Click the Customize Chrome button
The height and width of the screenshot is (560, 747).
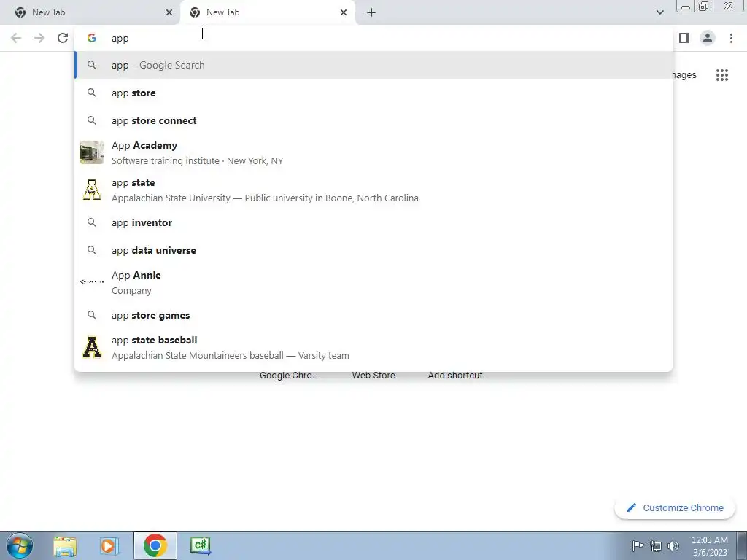675,508
